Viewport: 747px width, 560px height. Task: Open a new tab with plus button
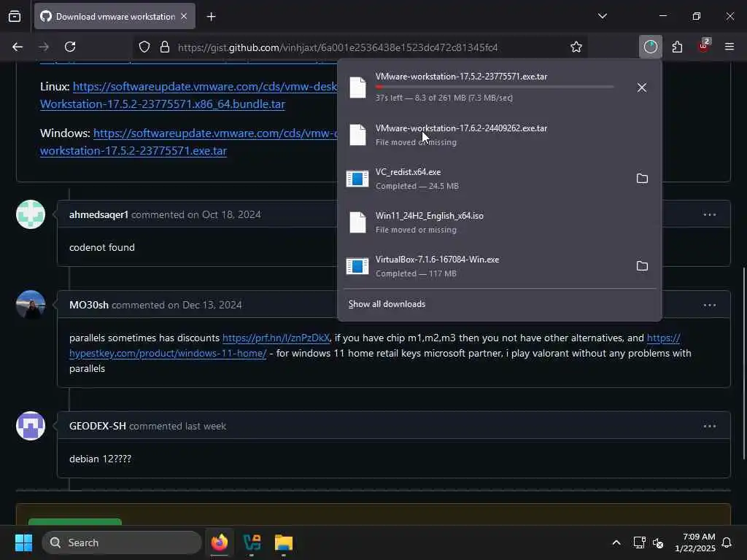pos(211,17)
